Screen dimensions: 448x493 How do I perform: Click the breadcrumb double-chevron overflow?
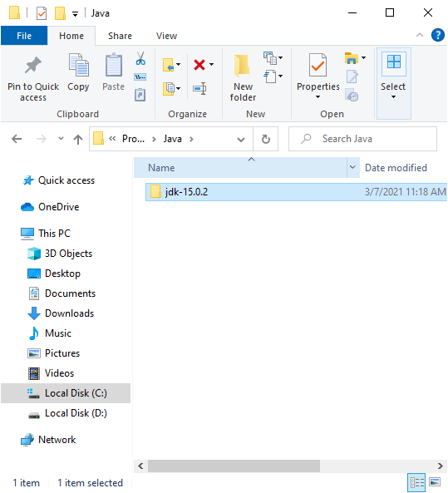(112, 139)
